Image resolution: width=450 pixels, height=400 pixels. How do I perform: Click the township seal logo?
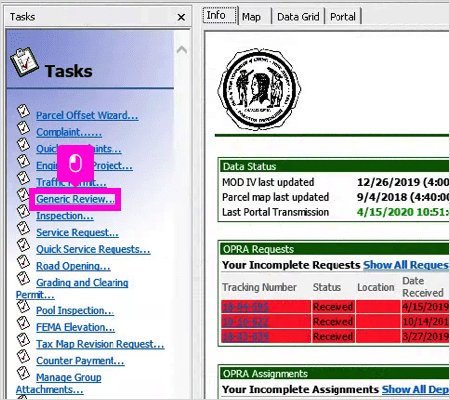(259, 89)
